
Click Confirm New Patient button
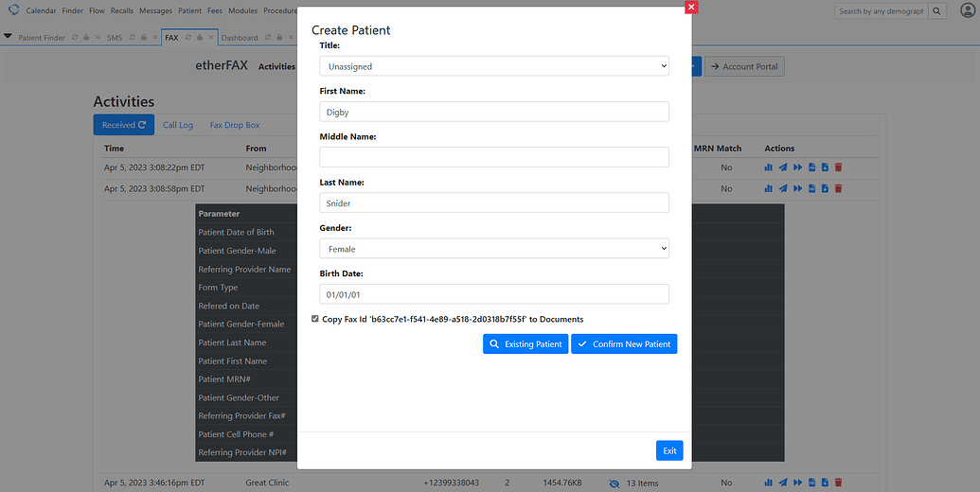pyautogui.click(x=624, y=343)
